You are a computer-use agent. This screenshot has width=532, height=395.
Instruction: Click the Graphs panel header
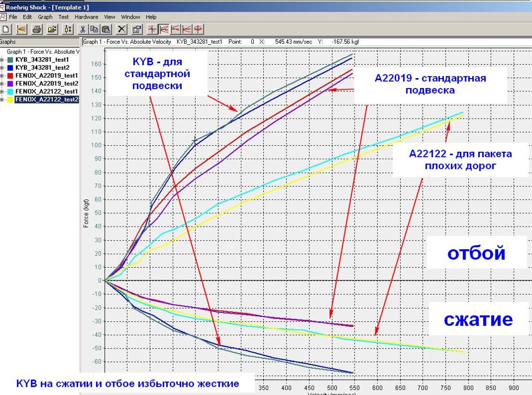(40, 42)
